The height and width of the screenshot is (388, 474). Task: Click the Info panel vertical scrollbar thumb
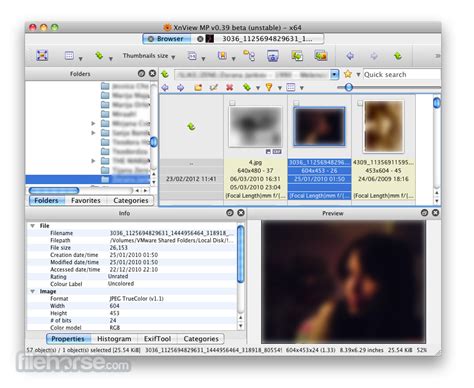click(x=240, y=254)
